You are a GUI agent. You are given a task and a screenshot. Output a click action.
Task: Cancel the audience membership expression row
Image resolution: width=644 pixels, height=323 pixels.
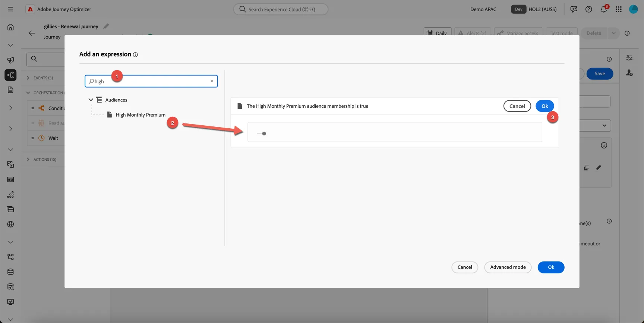coord(517,106)
